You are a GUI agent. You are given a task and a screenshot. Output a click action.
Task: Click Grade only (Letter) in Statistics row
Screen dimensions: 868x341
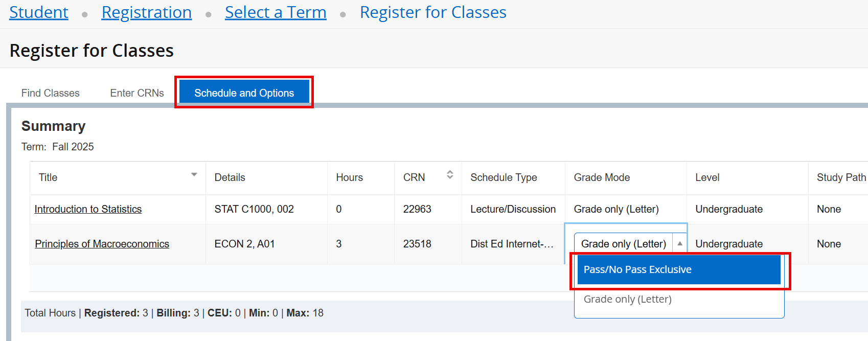pos(616,209)
